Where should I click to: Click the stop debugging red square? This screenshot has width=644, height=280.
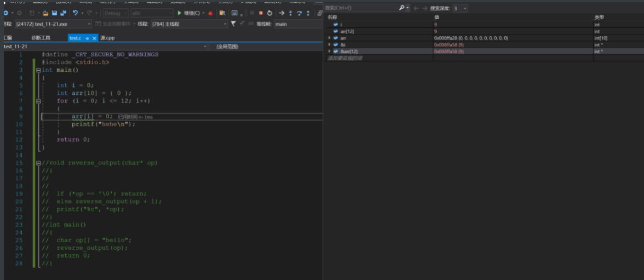(x=261, y=13)
